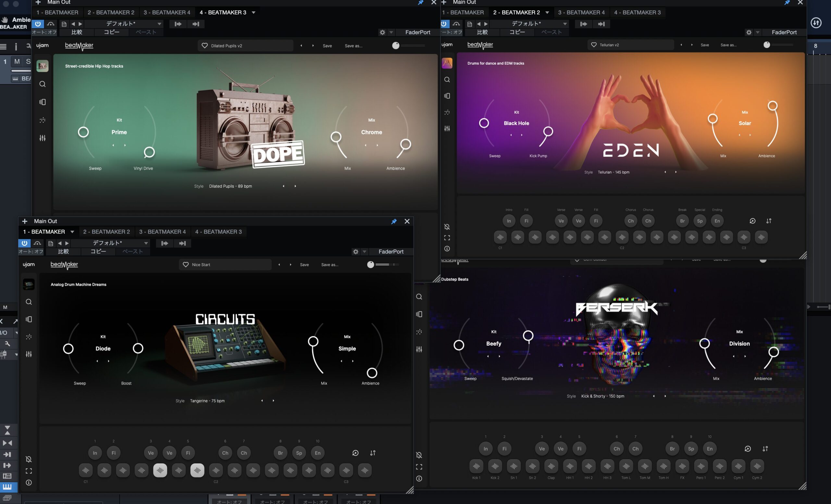Expand the dropdown arrow beside 4 - BEATMAKER 3 tab
Screen dimensions: 831x504
click(253, 12)
